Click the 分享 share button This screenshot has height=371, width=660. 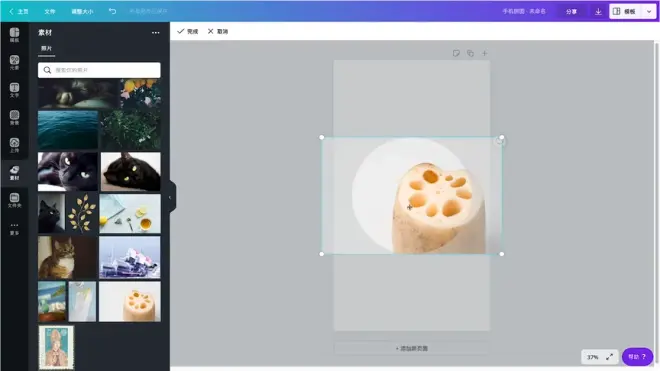click(571, 11)
